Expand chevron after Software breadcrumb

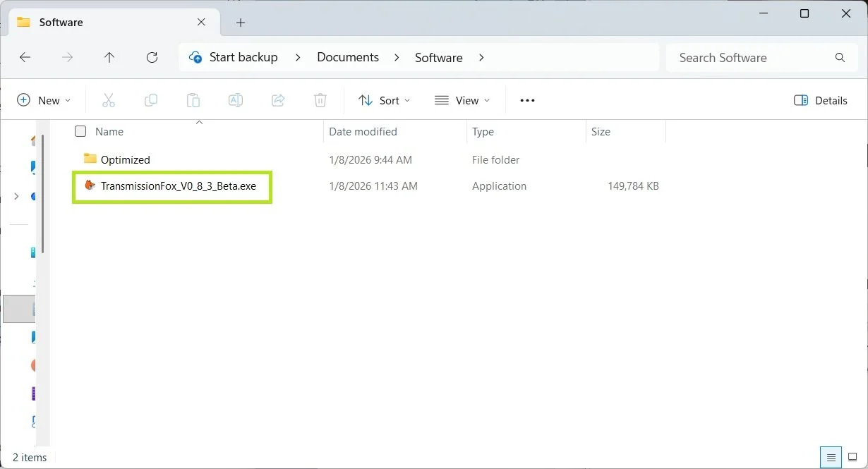click(x=481, y=58)
